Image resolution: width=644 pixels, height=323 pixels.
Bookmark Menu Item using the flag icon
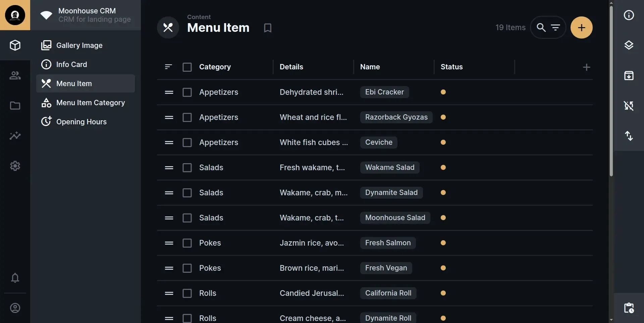[x=268, y=27]
